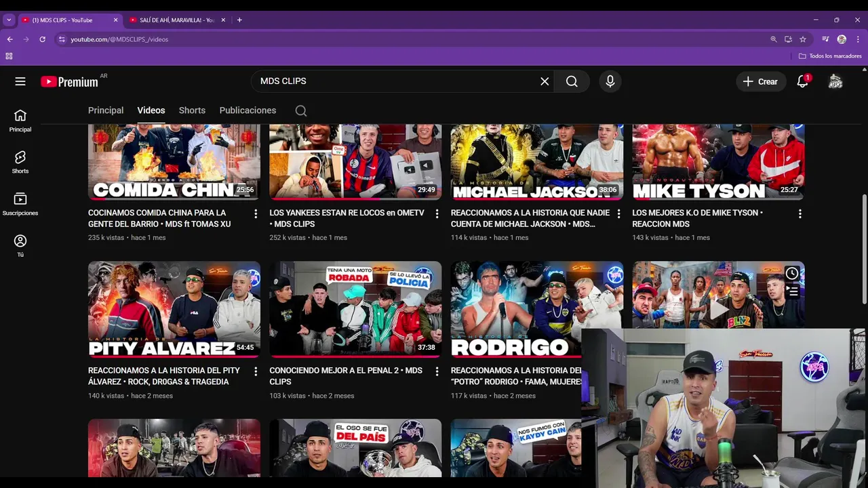Bookmark this page with the star icon
The height and width of the screenshot is (488, 868).
[x=803, y=39]
